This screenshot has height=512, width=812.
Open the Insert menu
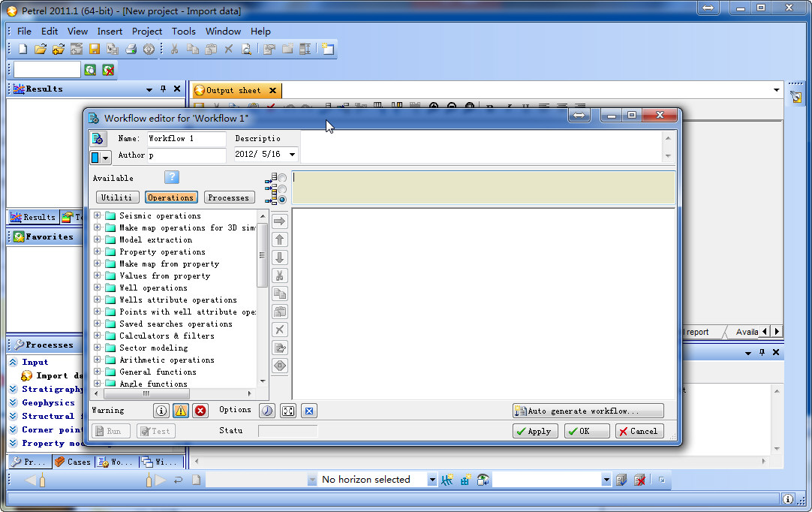(110, 31)
